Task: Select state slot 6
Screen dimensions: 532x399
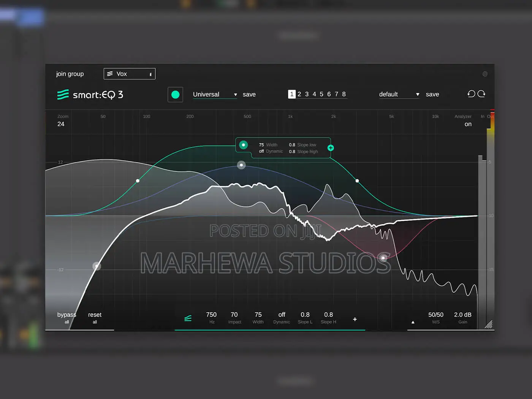Action: 329,94
